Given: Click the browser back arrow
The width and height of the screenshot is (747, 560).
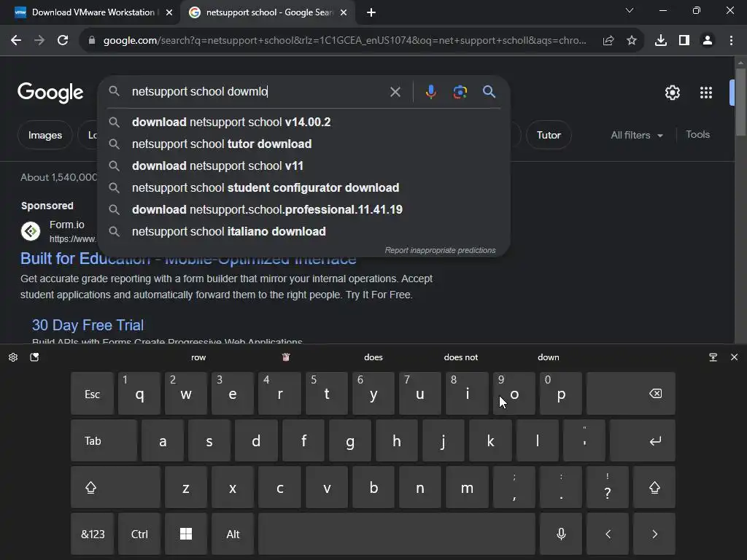Looking at the screenshot, I should 16,41.
